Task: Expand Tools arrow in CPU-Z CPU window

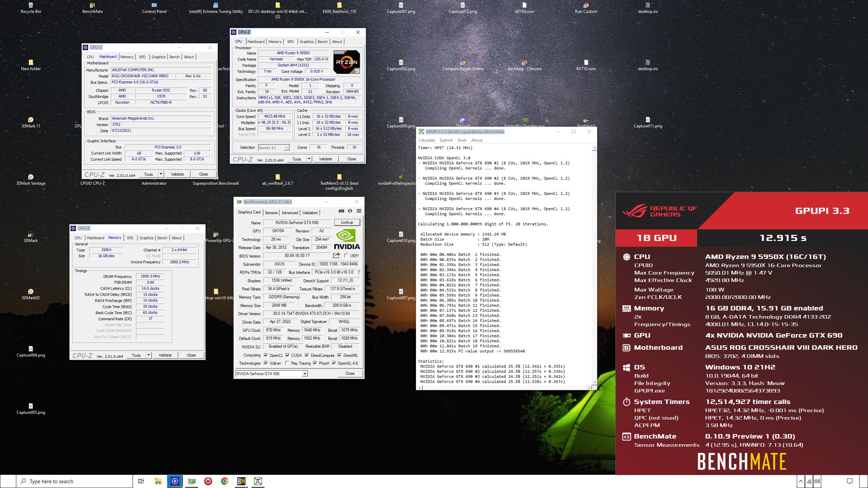Action: (x=309, y=159)
